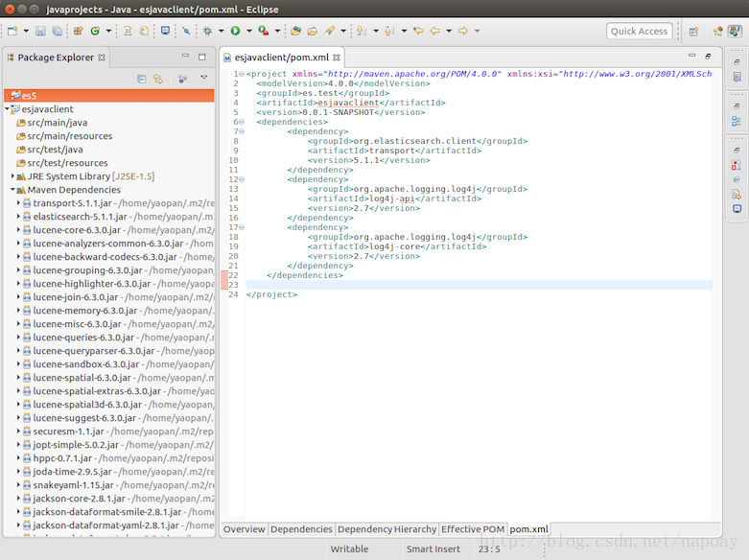Click the Save All icon
Image resolution: width=749 pixels, height=560 pixels.
click(57, 31)
